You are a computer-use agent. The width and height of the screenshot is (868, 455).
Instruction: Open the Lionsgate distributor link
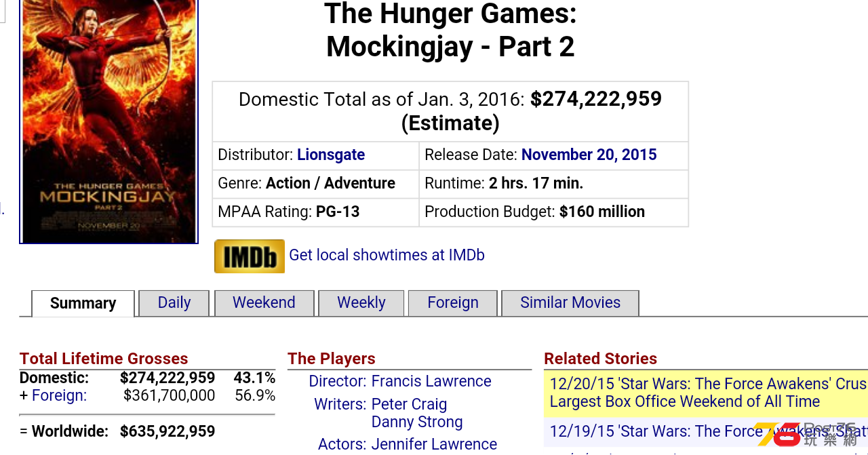pos(331,155)
